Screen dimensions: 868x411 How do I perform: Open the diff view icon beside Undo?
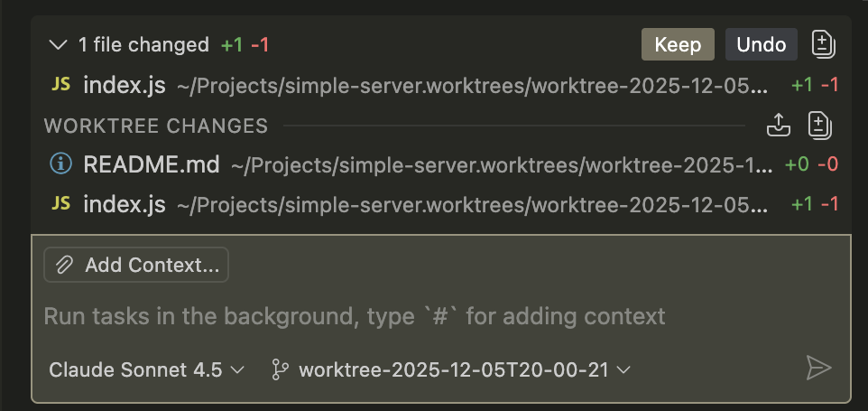822,44
